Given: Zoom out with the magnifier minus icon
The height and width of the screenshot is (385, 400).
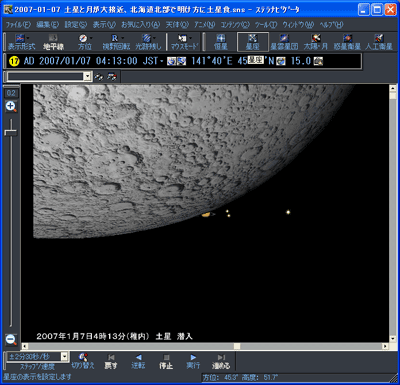Looking at the screenshot, I should [11, 340].
